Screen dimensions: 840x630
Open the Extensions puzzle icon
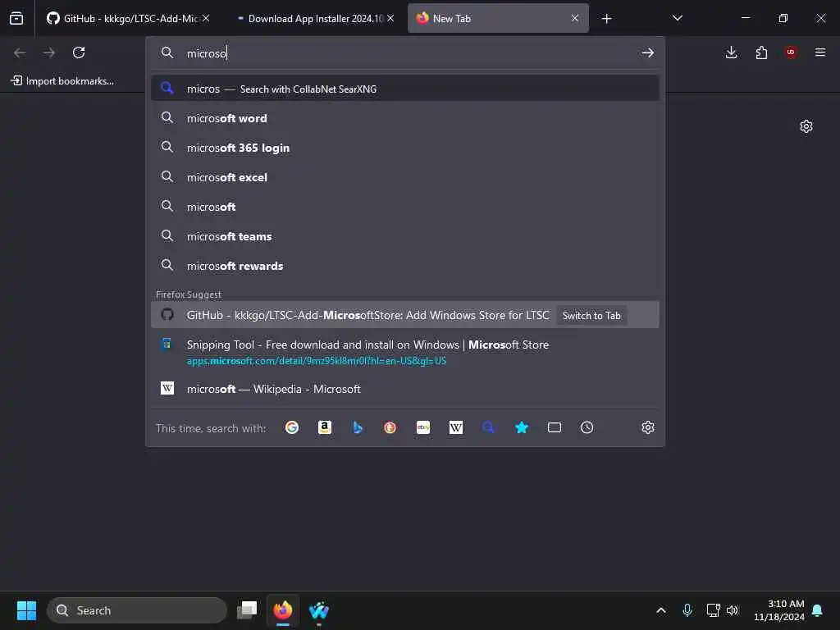pos(761,52)
